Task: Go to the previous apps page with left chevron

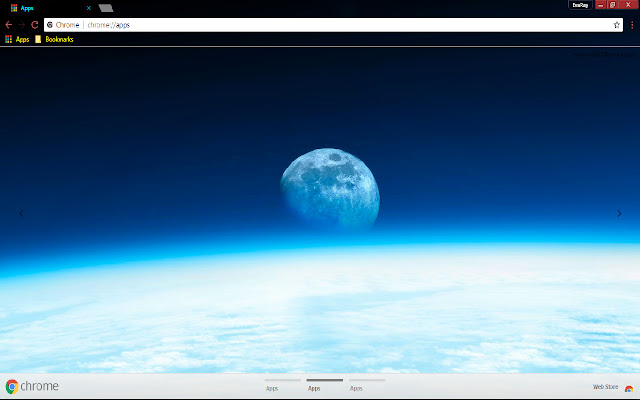Action: pos(21,213)
